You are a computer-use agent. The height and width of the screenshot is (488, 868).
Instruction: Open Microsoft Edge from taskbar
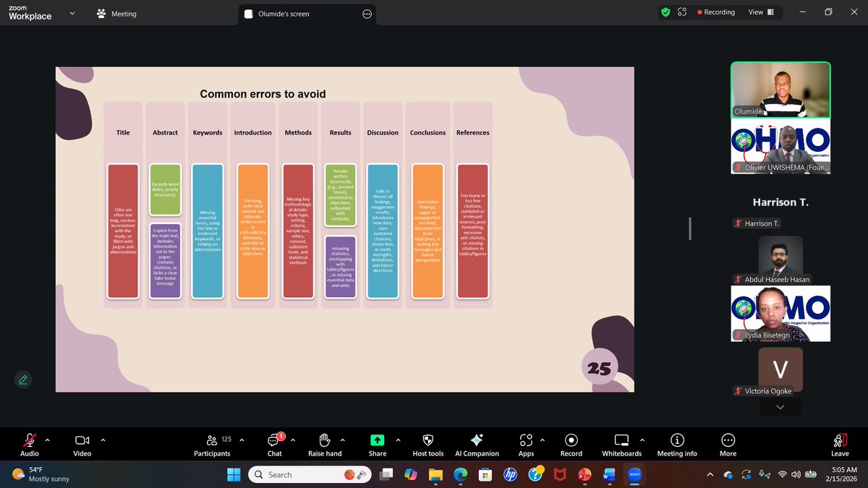click(x=461, y=474)
